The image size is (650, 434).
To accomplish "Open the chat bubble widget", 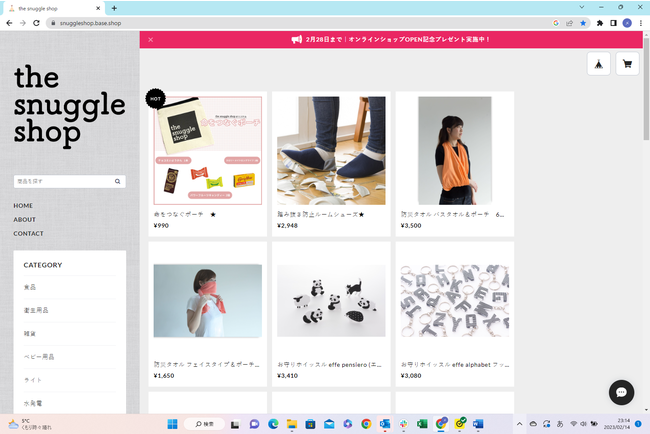I will pyautogui.click(x=621, y=392).
